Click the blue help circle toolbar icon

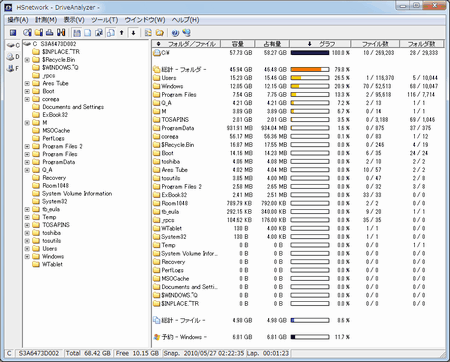tap(175, 33)
